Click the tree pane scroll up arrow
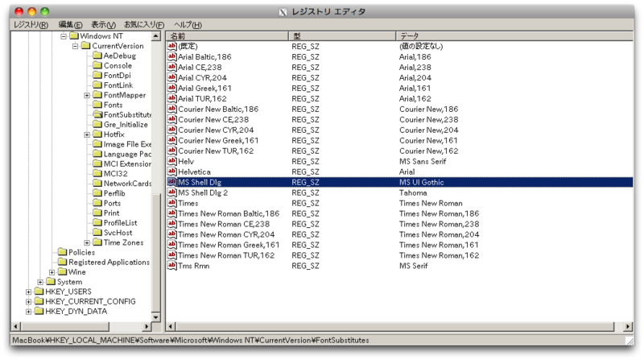The image size is (644, 360). coord(155,36)
